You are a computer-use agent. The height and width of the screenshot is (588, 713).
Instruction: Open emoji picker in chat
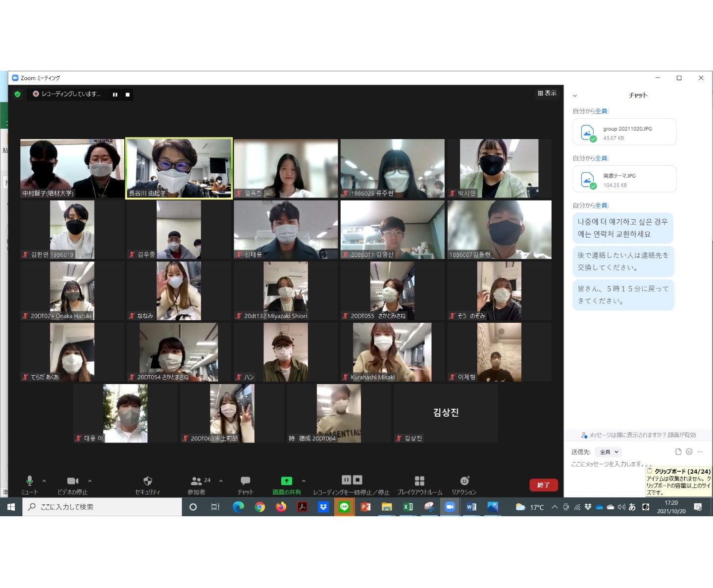[689, 451]
